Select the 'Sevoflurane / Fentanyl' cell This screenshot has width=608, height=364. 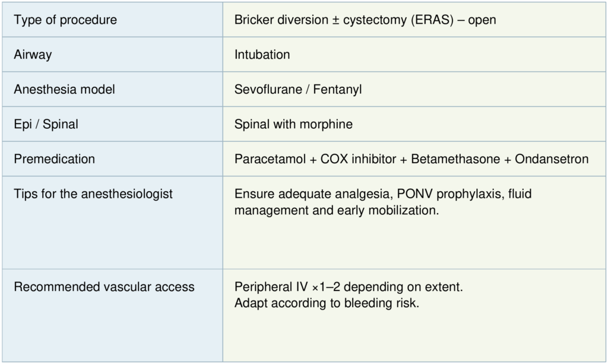click(x=298, y=90)
